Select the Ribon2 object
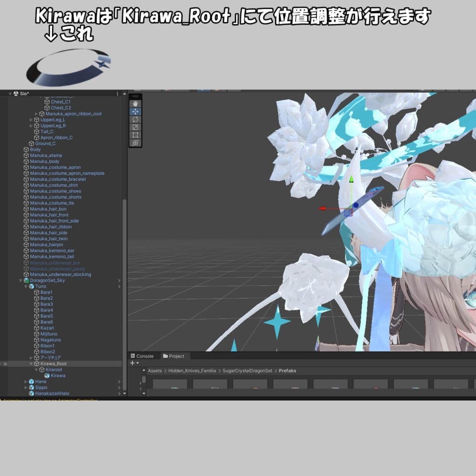The width and height of the screenshot is (476, 476). pos(48,352)
